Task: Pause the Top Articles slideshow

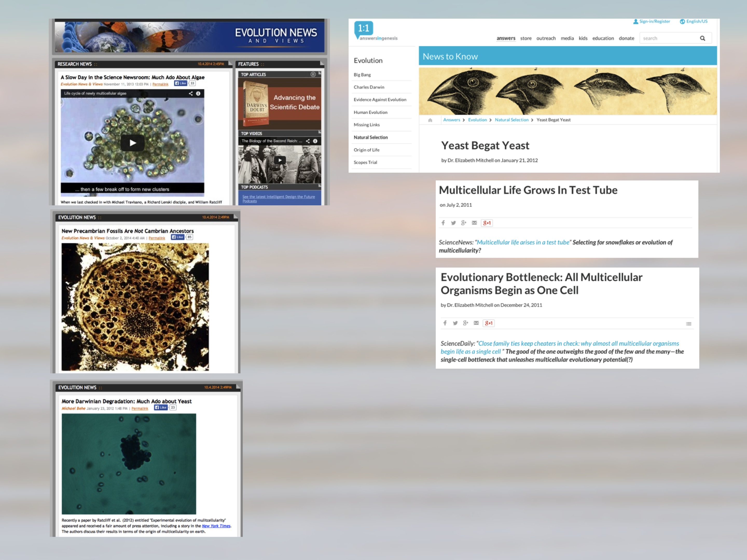Action: point(313,74)
